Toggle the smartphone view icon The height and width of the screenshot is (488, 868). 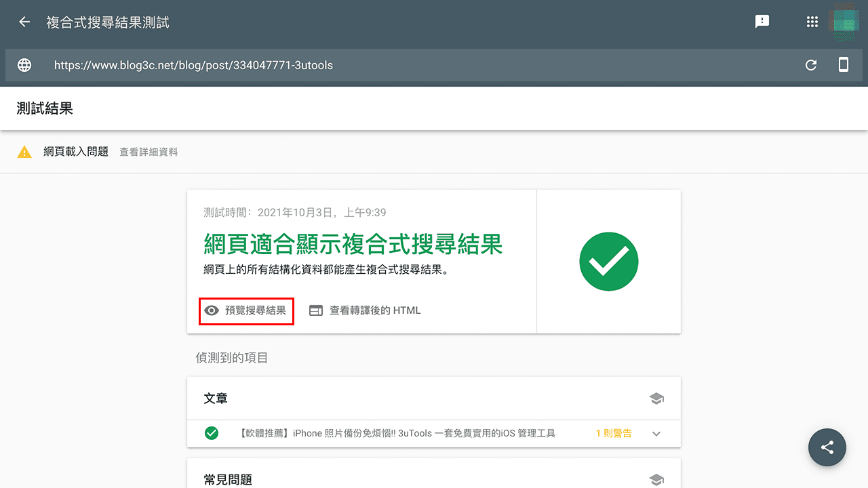[x=843, y=64]
